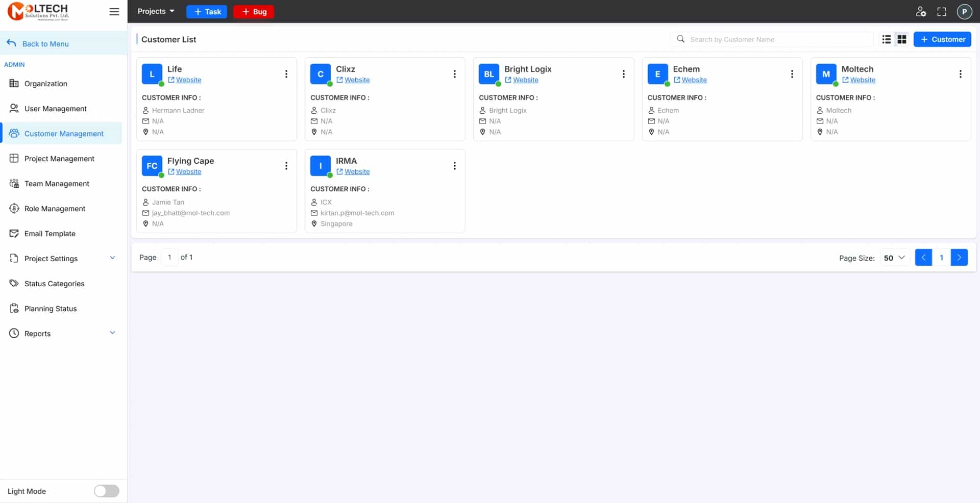The image size is (980, 503).
Task: Open the hamburger sidebar menu icon
Action: (x=114, y=12)
